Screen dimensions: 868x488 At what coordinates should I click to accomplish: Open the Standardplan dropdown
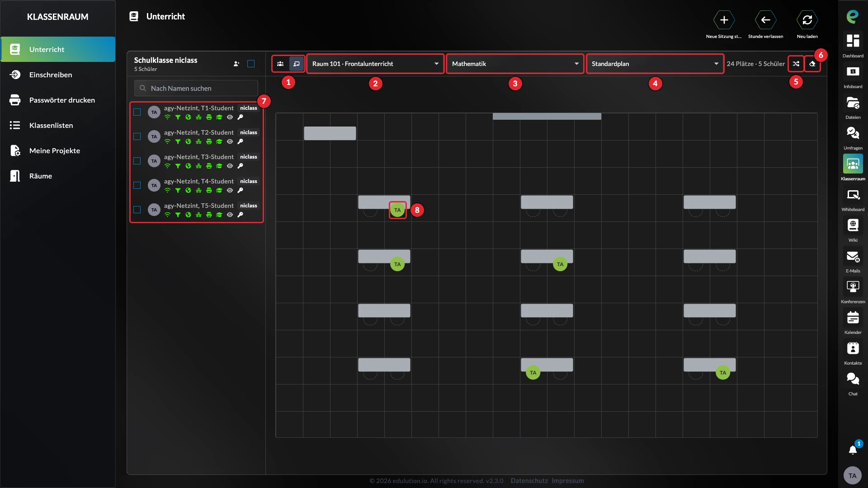655,64
